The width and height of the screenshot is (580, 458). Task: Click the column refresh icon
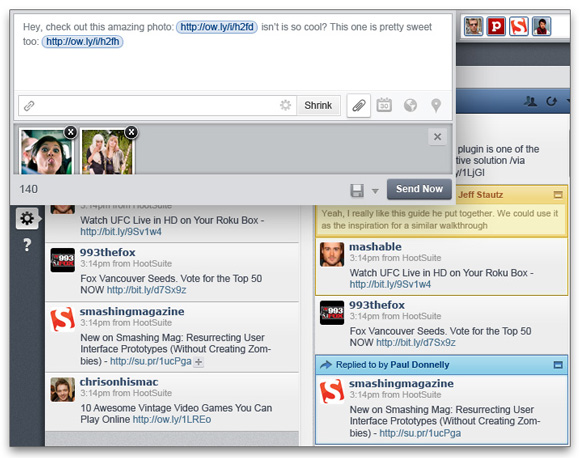(551, 101)
